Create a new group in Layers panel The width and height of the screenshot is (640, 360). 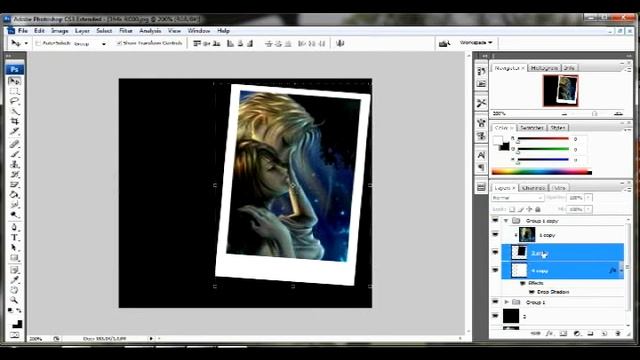[590, 333]
